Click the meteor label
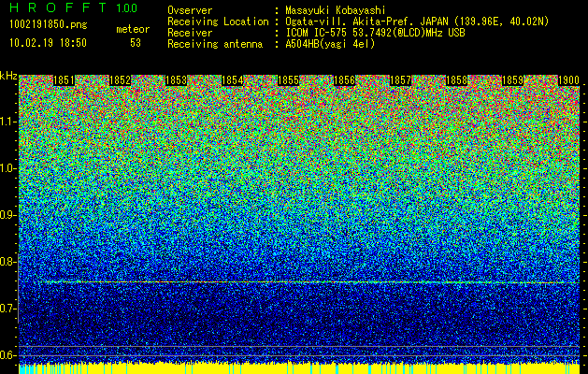This screenshot has height=374, width=588. [133, 29]
